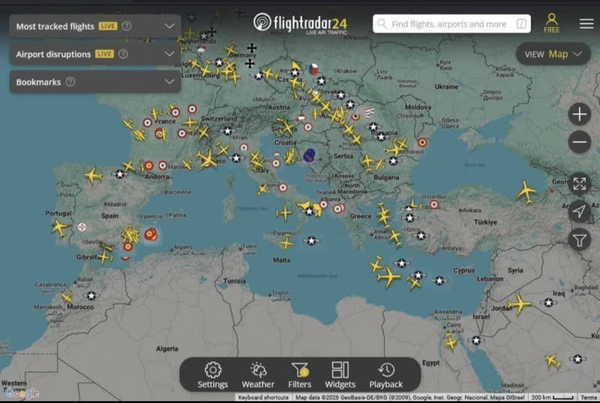Center map on my location arrow

tap(579, 211)
